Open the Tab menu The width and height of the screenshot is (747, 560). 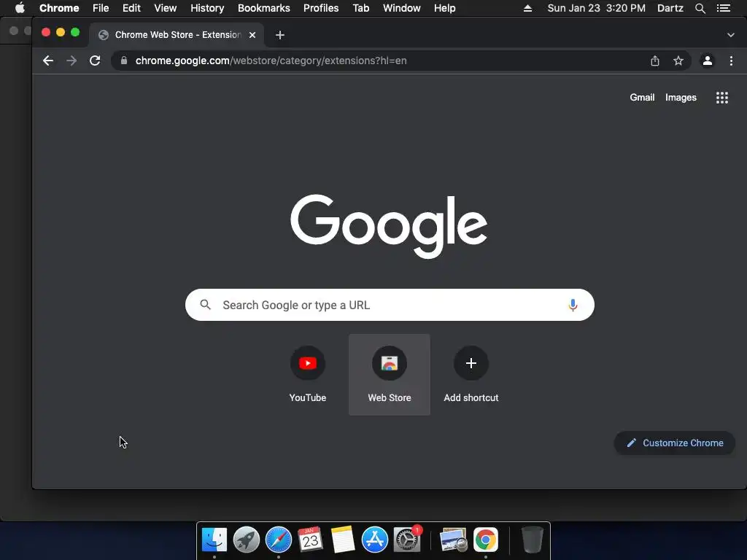click(361, 8)
